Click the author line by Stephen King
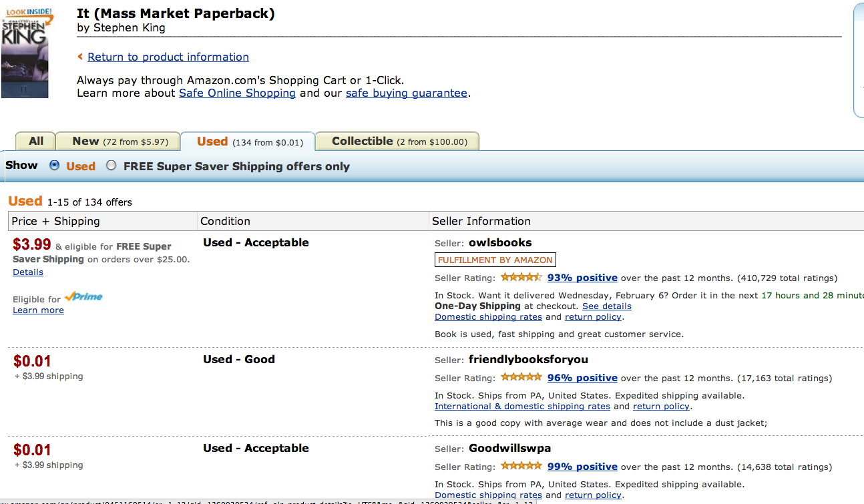Image resolution: width=864 pixels, height=504 pixels. click(x=121, y=28)
